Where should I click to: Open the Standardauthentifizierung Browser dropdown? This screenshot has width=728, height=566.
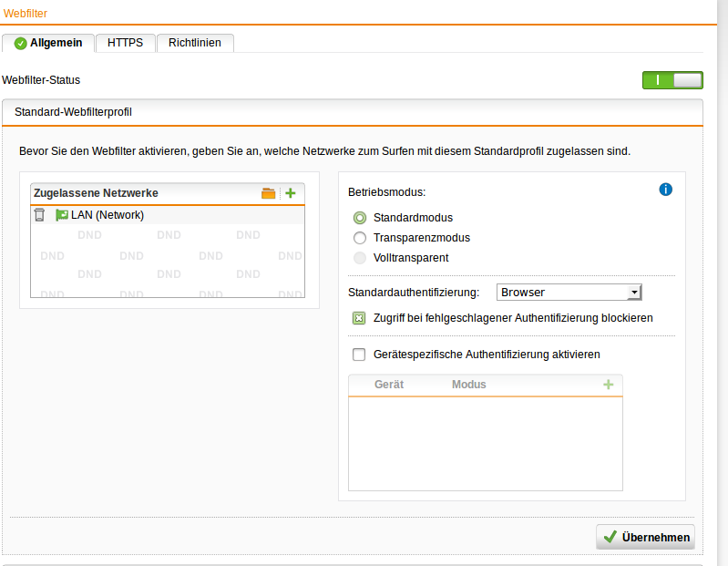[569, 293]
